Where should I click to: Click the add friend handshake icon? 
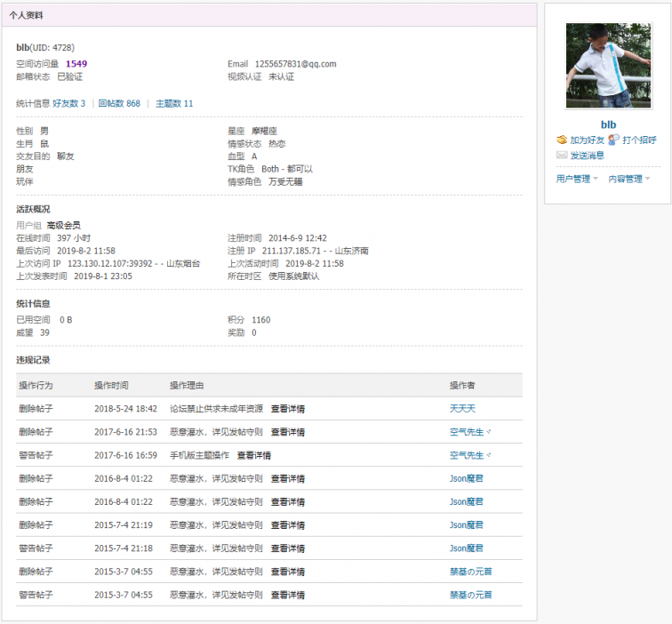(x=562, y=140)
